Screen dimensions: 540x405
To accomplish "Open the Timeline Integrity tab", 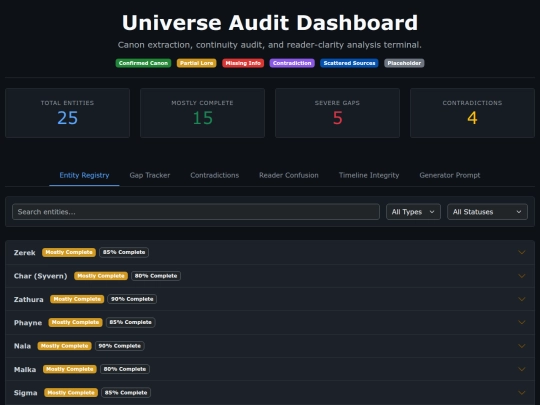I will tap(369, 175).
